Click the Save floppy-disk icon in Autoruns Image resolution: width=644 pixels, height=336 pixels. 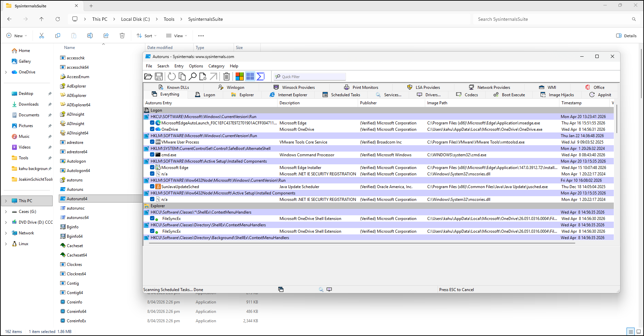(x=159, y=76)
